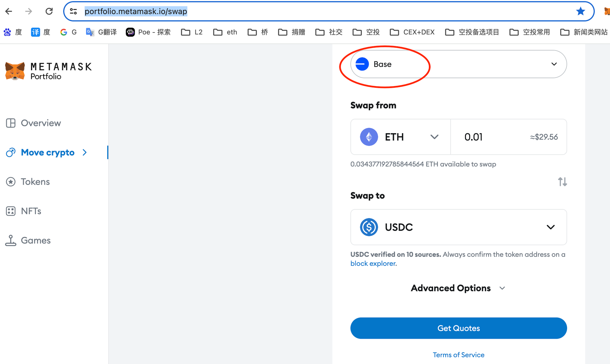Reload the page with refresh icon
This screenshot has height=364, width=610.
click(x=49, y=11)
